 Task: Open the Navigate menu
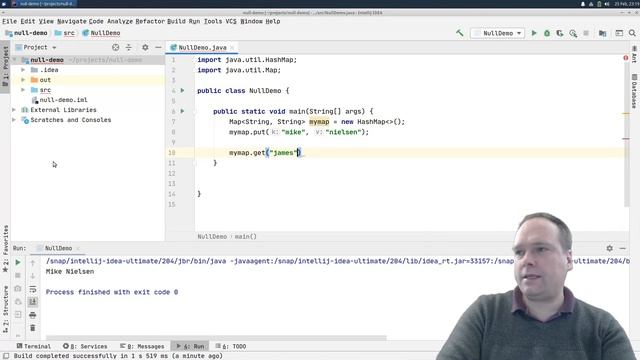pyautogui.click(x=71, y=21)
